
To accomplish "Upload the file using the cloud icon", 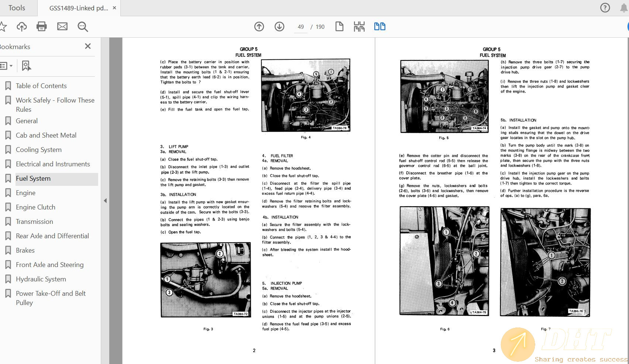I will click(x=22, y=27).
